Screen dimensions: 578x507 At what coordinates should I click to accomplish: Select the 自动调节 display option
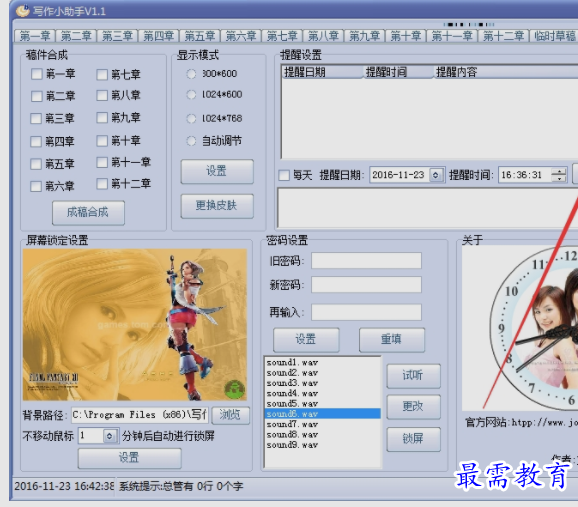pos(191,141)
